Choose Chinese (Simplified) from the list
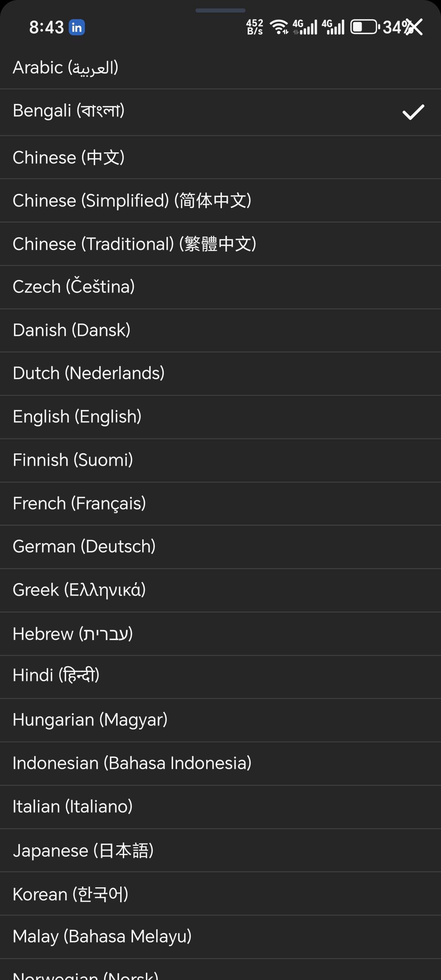 [x=132, y=200]
